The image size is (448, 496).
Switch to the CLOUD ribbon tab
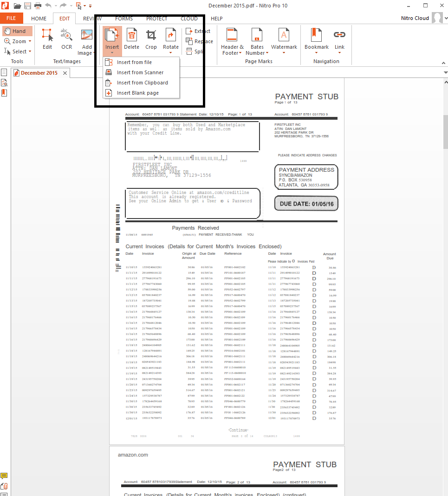189,19
